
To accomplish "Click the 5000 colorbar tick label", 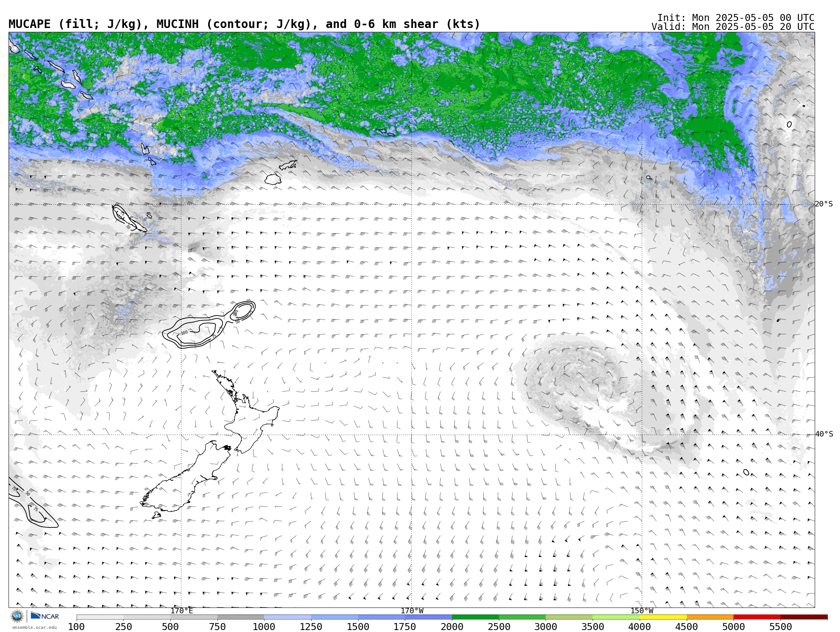I will click(x=733, y=627).
